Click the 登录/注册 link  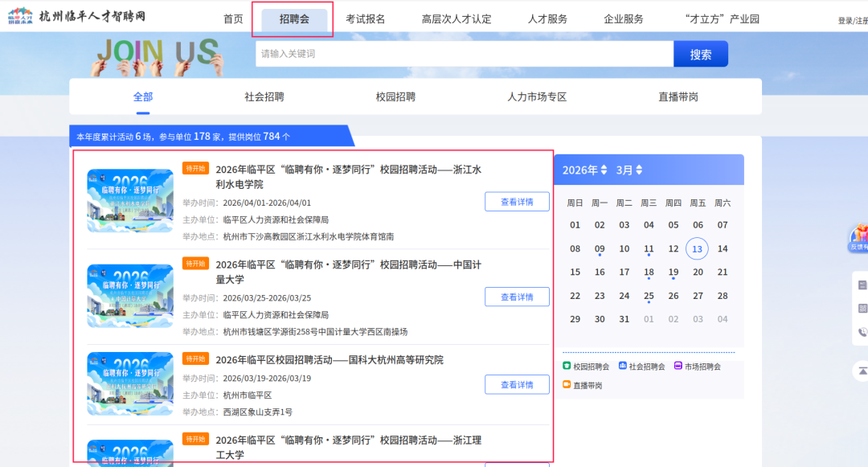coord(852,21)
